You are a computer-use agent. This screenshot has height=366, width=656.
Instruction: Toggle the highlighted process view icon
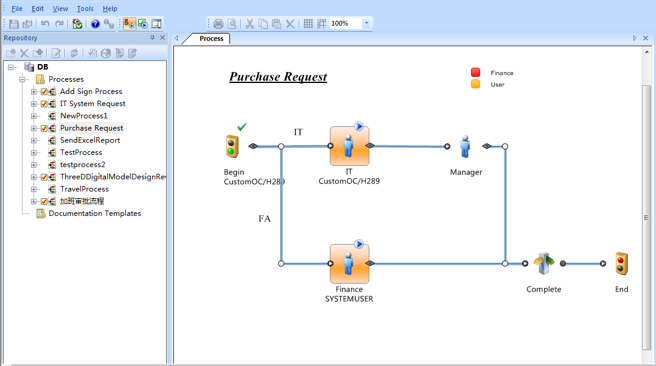pos(129,24)
